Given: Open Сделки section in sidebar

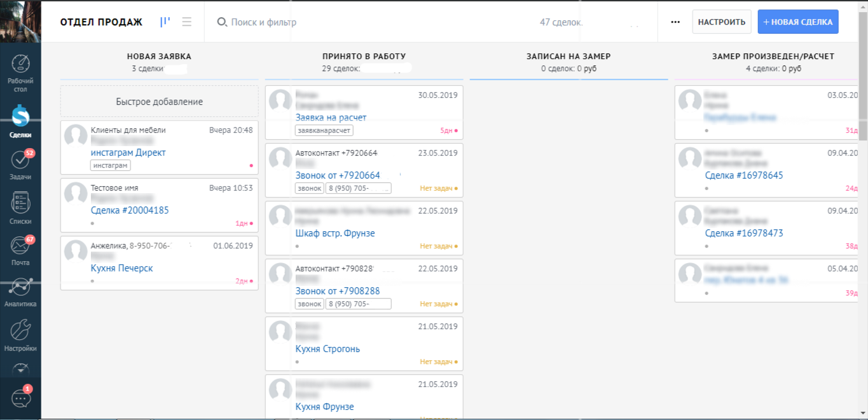Looking at the screenshot, I should (20, 121).
